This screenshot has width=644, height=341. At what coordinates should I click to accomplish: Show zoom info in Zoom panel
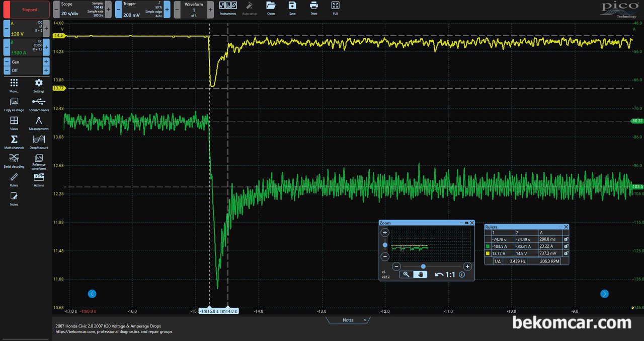462,275
